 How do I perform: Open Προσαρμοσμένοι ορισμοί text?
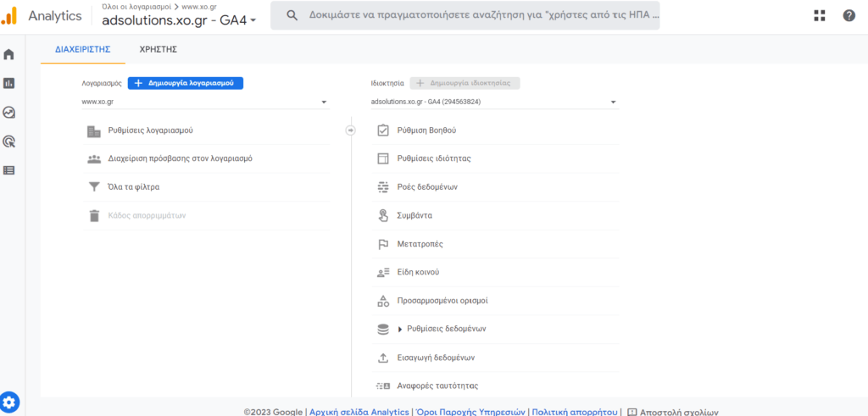pyautogui.click(x=442, y=301)
